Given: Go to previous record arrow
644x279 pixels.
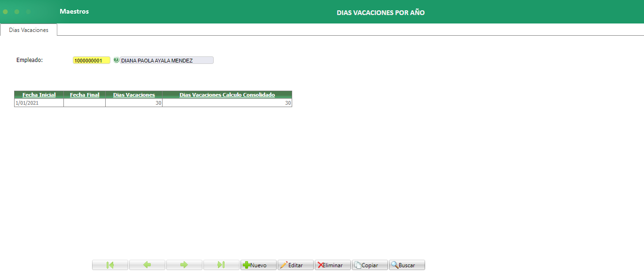Looking at the screenshot, I should click(x=147, y=265).
